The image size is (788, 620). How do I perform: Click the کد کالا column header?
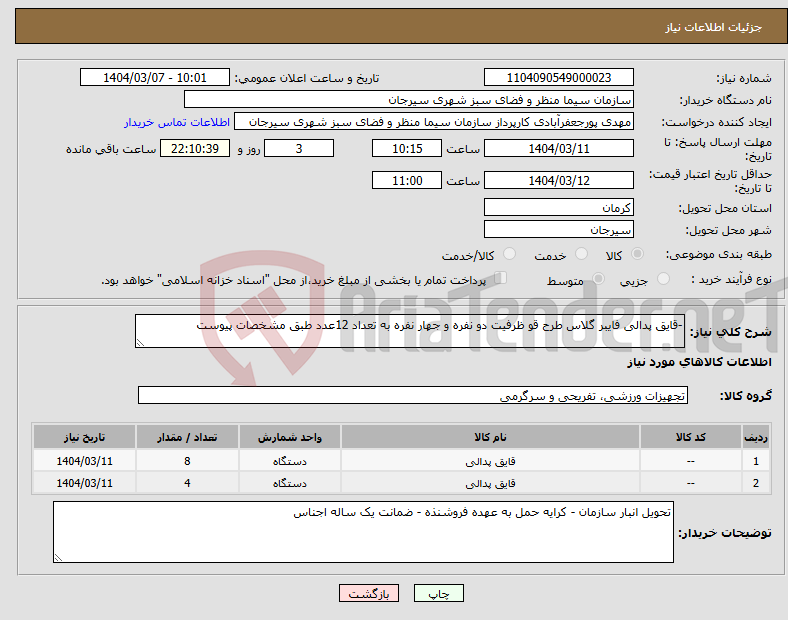(x=691, y=437)
